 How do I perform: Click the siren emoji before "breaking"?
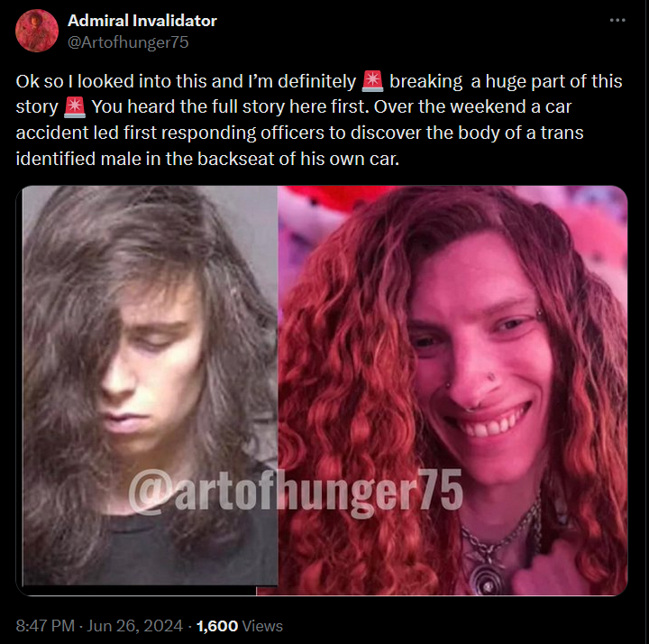(x=372, y=81)
